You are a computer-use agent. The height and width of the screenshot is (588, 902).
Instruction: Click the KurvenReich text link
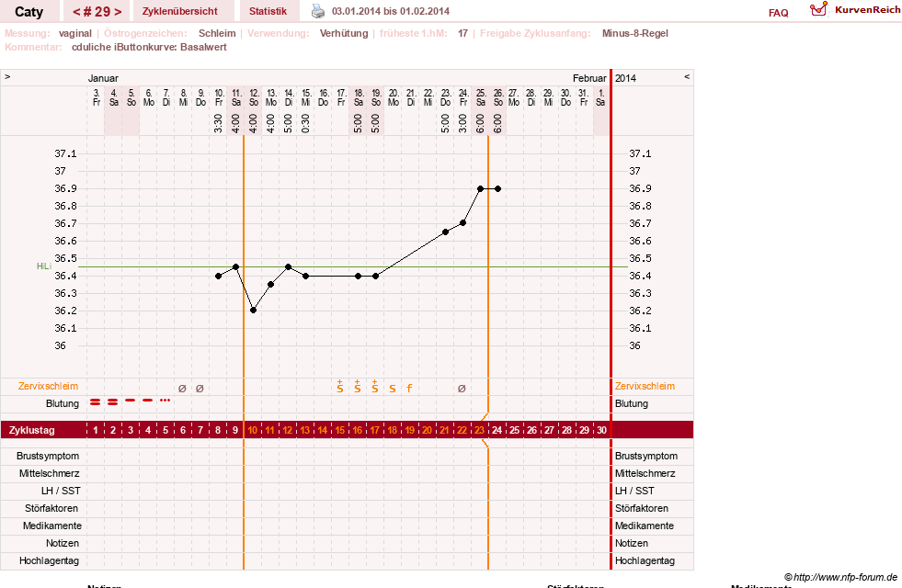click(x=867, y=10)
